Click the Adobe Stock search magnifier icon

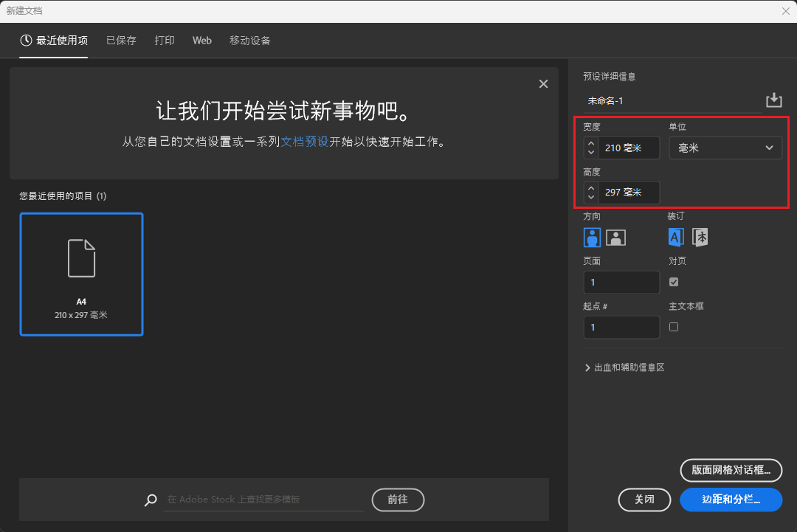151,500
